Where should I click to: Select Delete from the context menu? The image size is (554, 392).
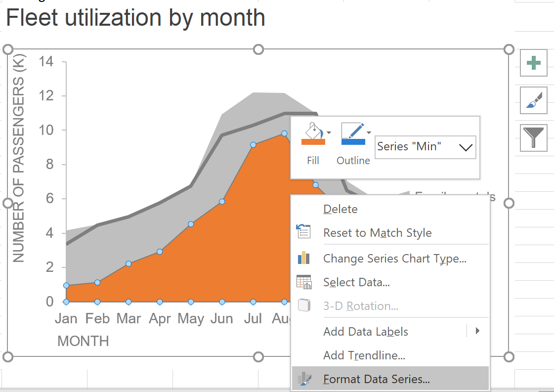tap(340, 209)
